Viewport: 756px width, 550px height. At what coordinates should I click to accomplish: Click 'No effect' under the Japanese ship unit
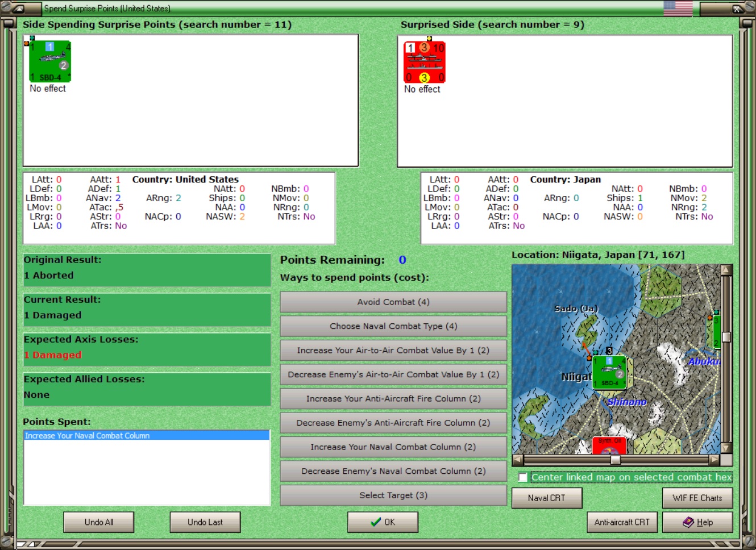pos(422,89)
